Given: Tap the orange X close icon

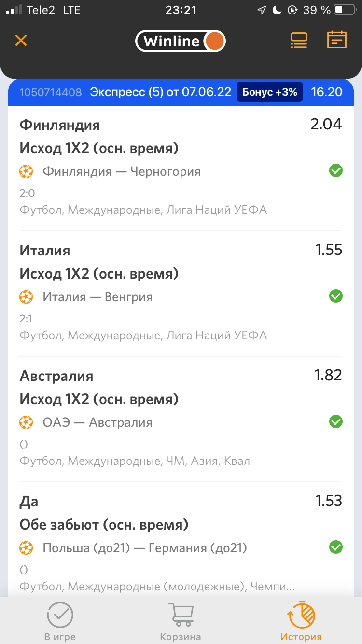Looking at the screenshot, I should point(21,40).
